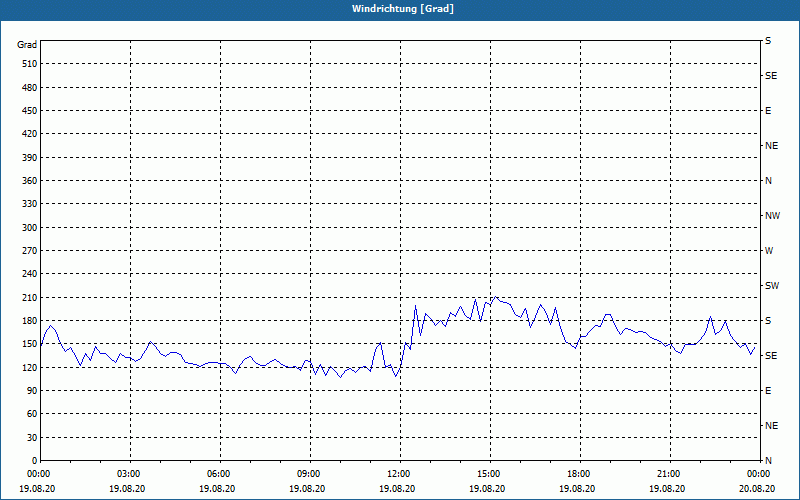Click the 20.08.20 date label
The height and width of the screenshot is (500, 800).
click(x=757, y=488)
